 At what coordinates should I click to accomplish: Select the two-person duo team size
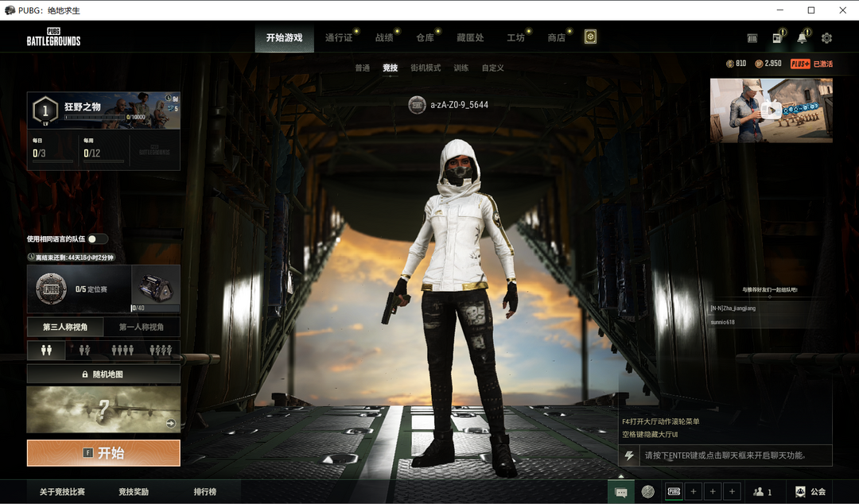point(47,350)
